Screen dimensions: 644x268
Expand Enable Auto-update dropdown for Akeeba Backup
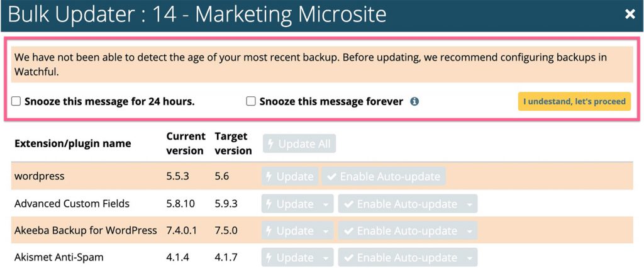click(x=469, y=231)
